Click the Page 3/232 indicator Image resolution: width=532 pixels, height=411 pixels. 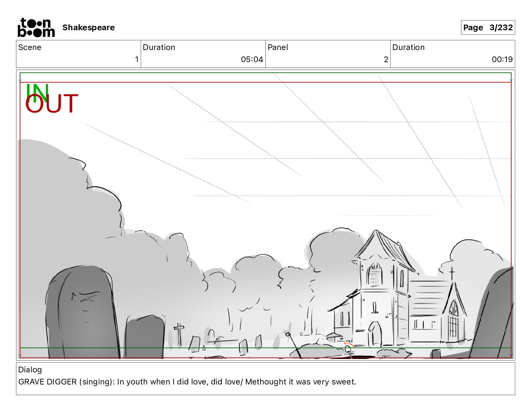tap(488, 28)
